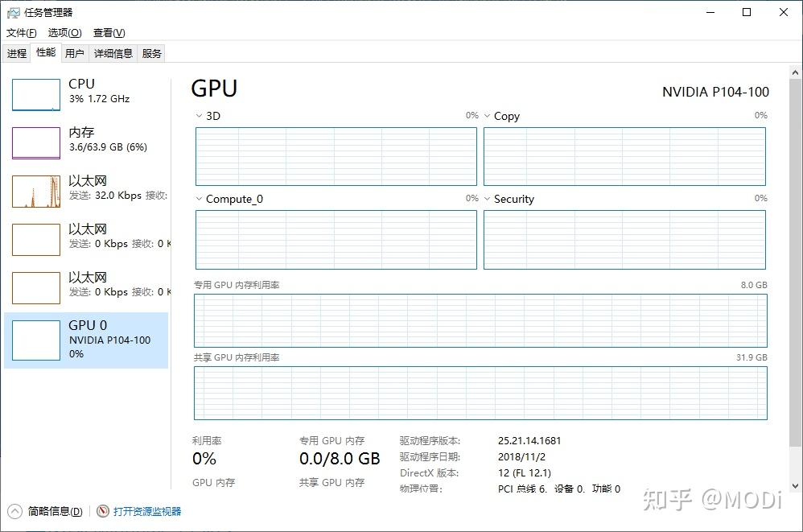Select the 内存 memory graph thumbnail
803x532 pixels.
pos(36,143)
